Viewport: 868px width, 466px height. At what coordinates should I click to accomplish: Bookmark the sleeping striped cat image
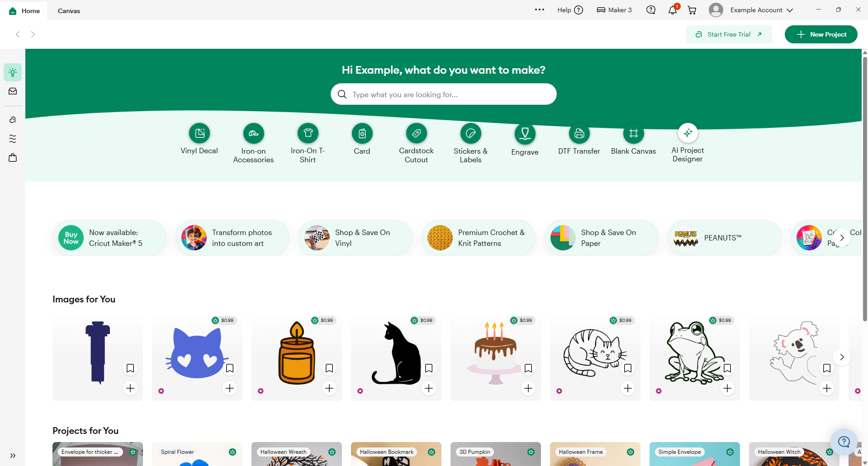point(628,368)
